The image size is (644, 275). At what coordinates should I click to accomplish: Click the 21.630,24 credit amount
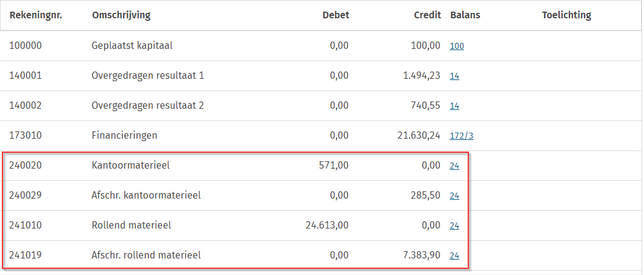tap(417, 136)
